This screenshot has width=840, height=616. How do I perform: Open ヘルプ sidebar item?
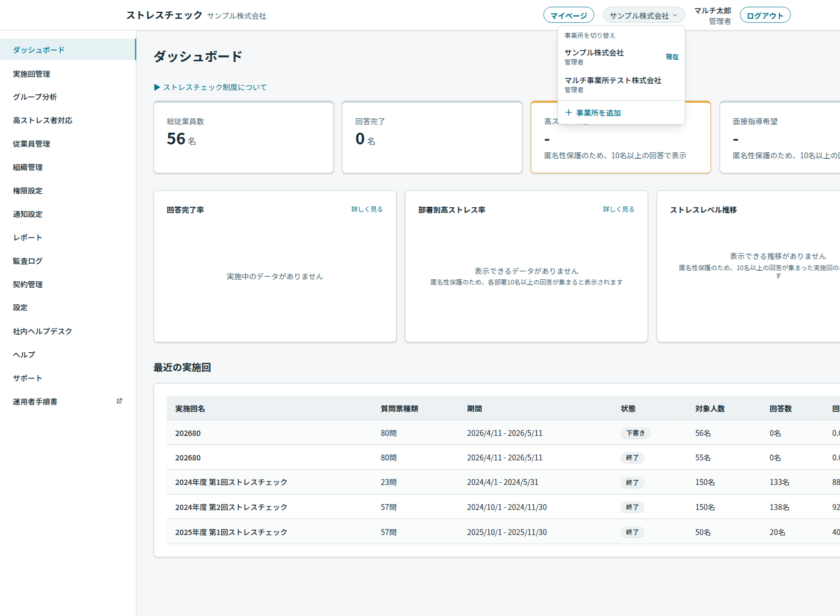click(68, 354)
